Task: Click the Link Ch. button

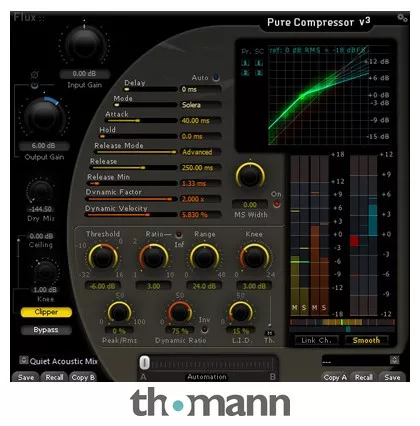Action: coord(317,340)
